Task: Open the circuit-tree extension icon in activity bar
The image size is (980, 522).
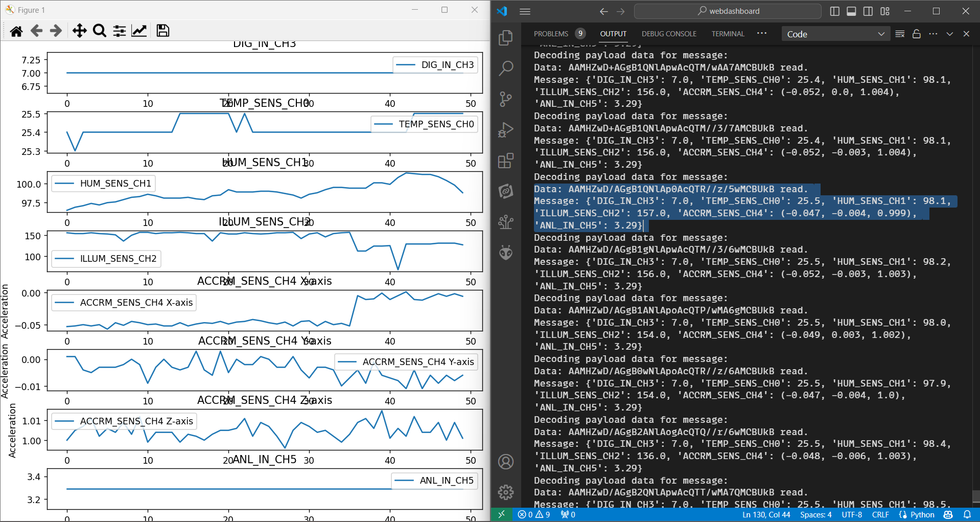Action: pyautogui.click(x=506, y=222)
